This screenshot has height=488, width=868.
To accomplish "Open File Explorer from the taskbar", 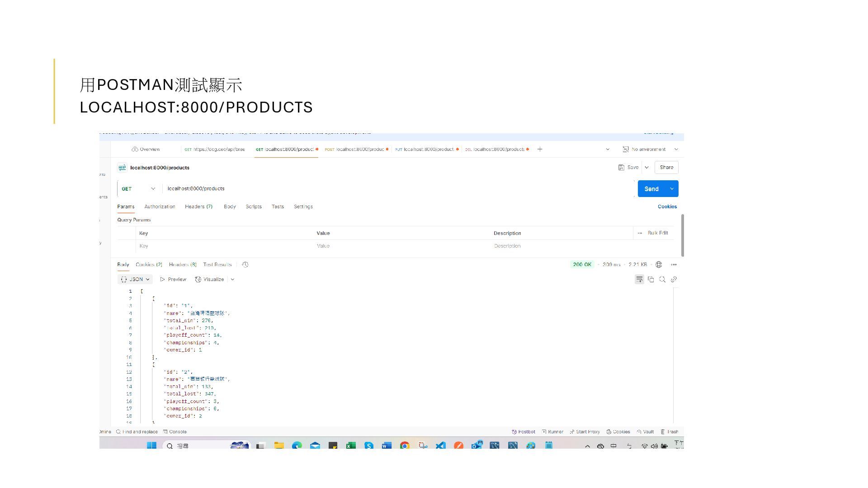I will click(279, 446).
